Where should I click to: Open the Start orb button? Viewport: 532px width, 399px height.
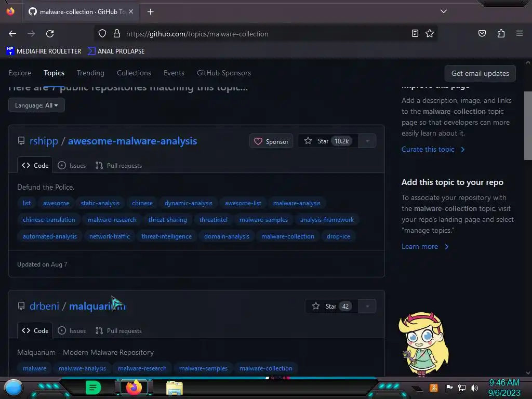coord(13,388)
